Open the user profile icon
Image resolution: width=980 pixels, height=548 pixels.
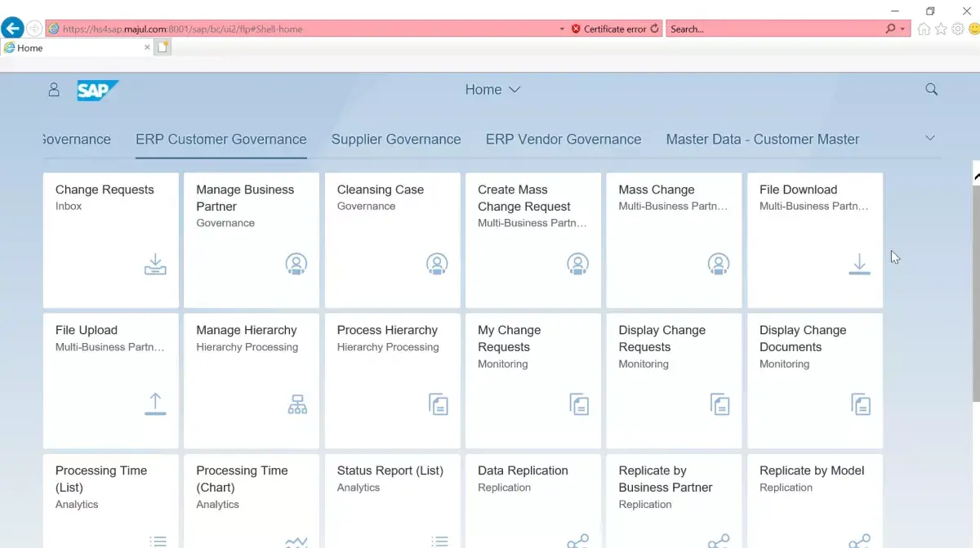pyautogui.click(x=54, y=90)
